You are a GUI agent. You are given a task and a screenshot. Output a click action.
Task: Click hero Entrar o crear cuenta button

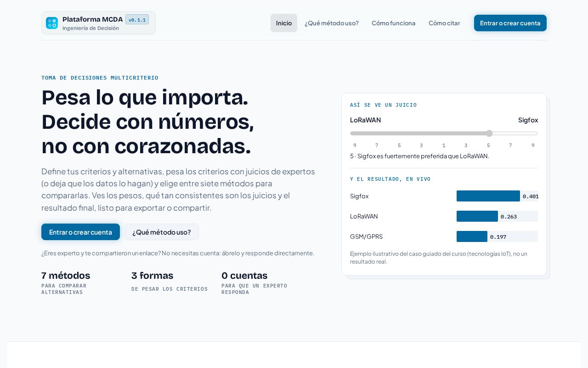(80, 232)
